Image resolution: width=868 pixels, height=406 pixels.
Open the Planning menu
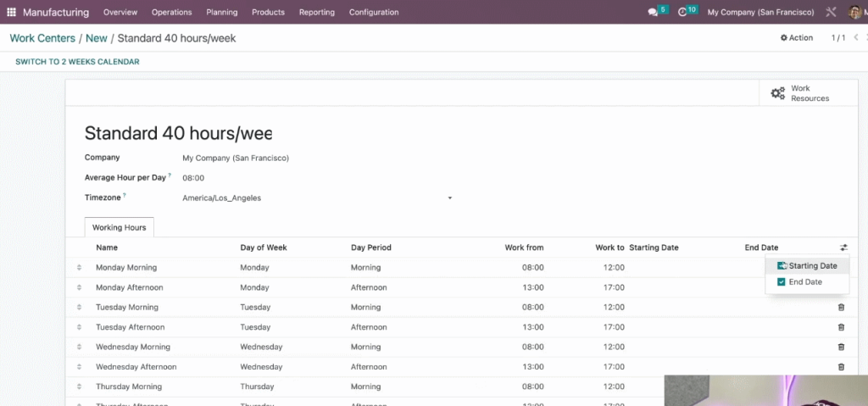[x=222, y=12]
